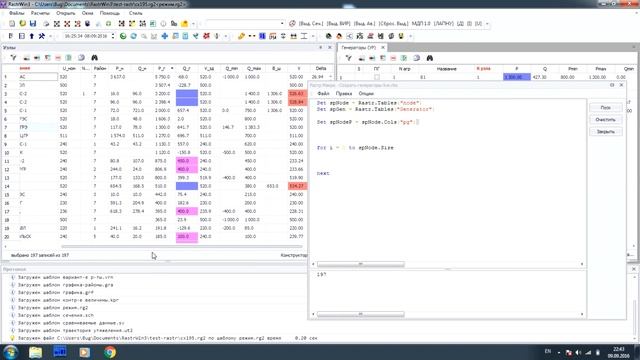Screen dimensions: 640x360
Task: Switch to the Генераторы (УР) tab
Action: [359, 47]
